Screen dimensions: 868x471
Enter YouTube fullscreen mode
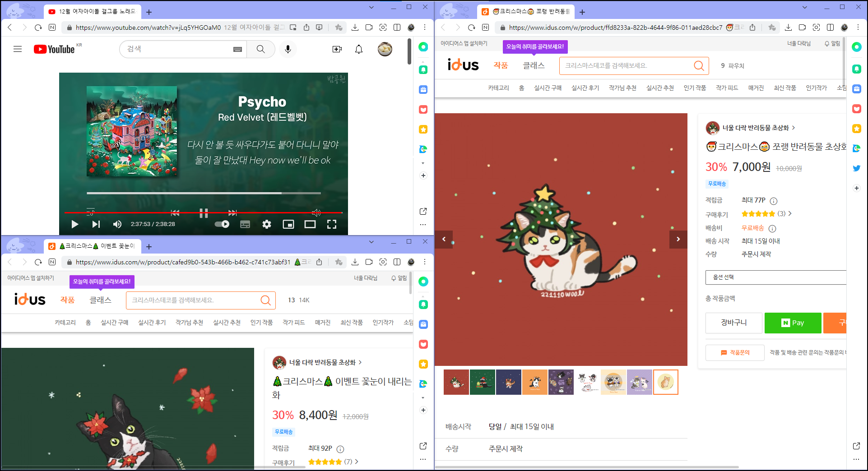[332, 224]
